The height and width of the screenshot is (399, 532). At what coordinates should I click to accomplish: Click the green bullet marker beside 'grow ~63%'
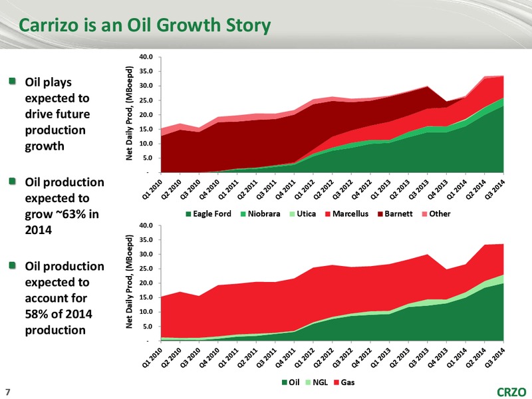pos(13,181)
